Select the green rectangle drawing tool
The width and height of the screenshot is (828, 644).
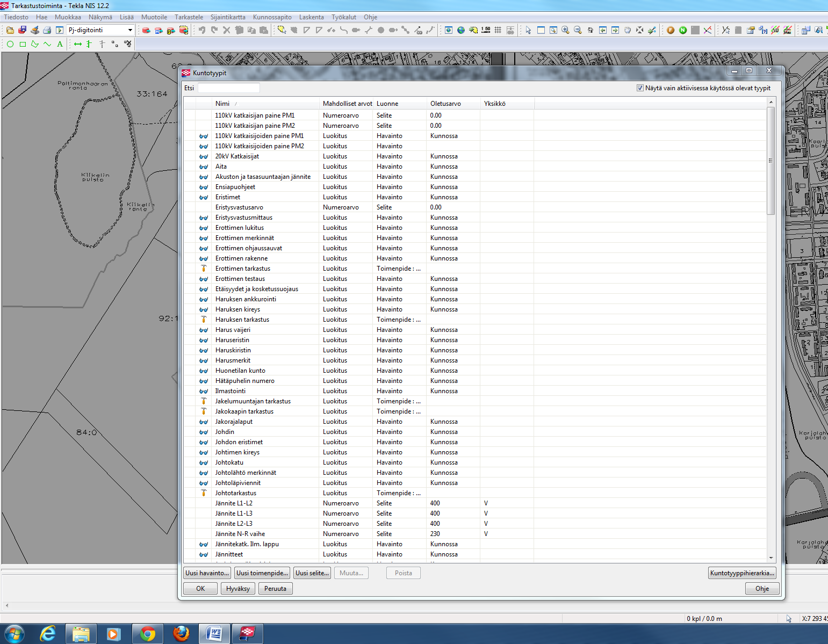[x=23, y=44]
